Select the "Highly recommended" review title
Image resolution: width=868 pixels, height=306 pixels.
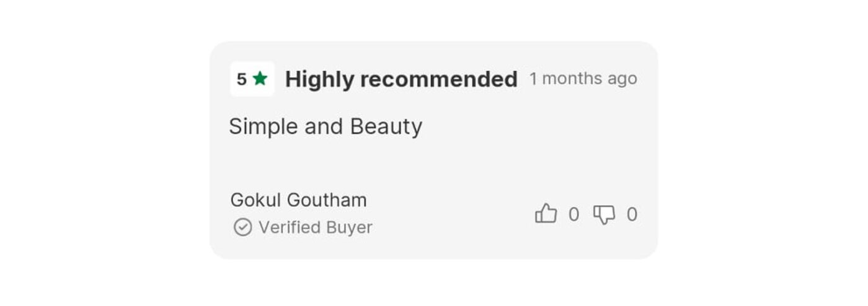[401, 79]
